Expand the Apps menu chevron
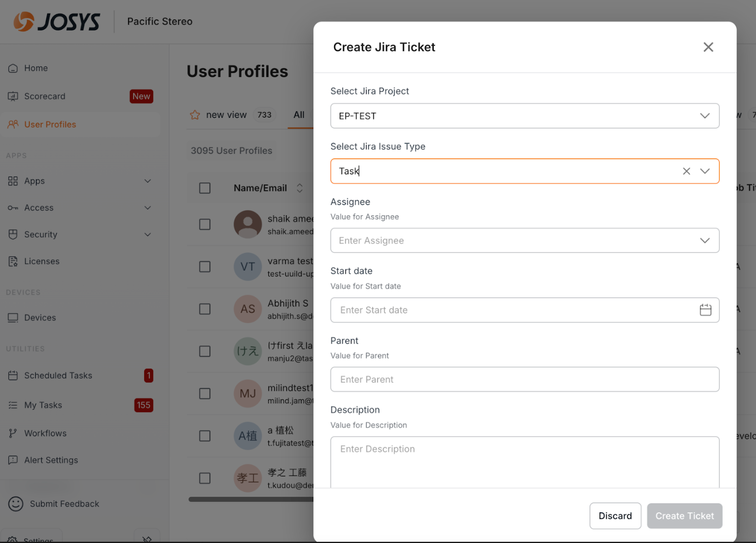The width and height of the screenshot is (756, 543). click(x=147, y=181)
